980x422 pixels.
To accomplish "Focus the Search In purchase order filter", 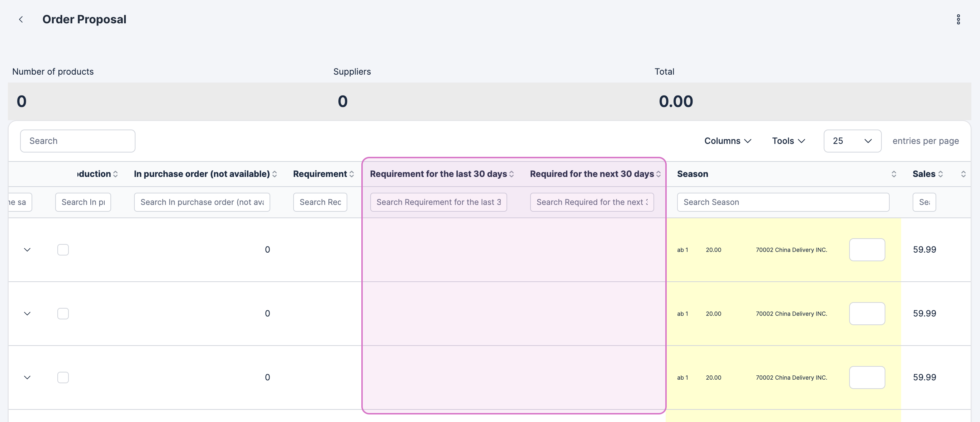I will pyautogui.click(x=202, y=202).
